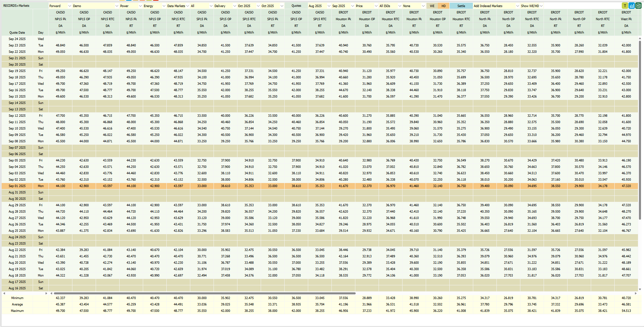
Task: Select the Sep 08 2025 row date
Action: coord(17,141)
